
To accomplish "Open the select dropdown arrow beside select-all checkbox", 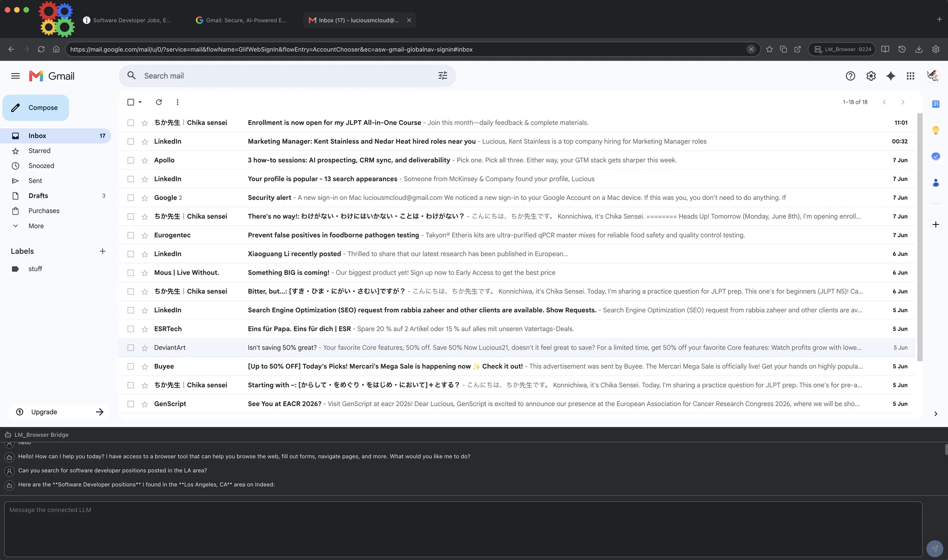I will [x=140, y=102].
